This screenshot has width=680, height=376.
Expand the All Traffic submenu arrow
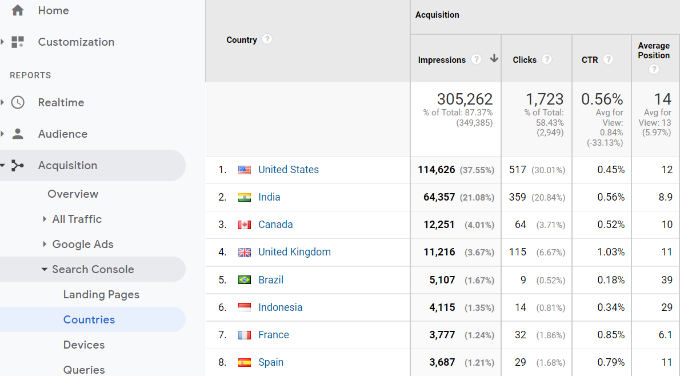44,219
